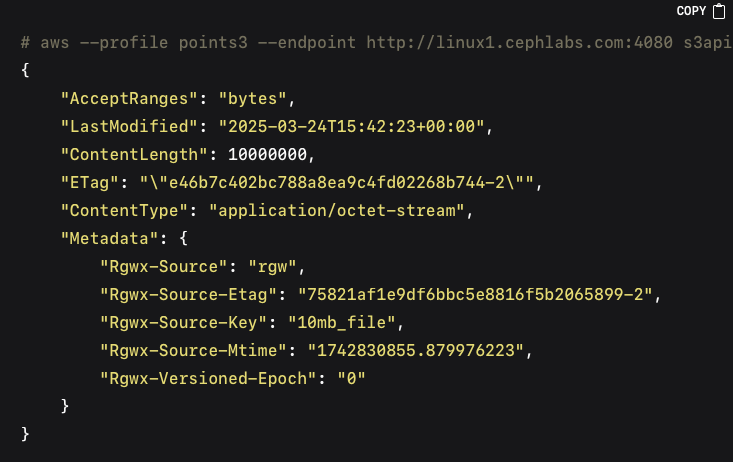Screen dimensions: 733x462
Task: Click the endpoint URL in the command line
Action: [x=519, y=43]
